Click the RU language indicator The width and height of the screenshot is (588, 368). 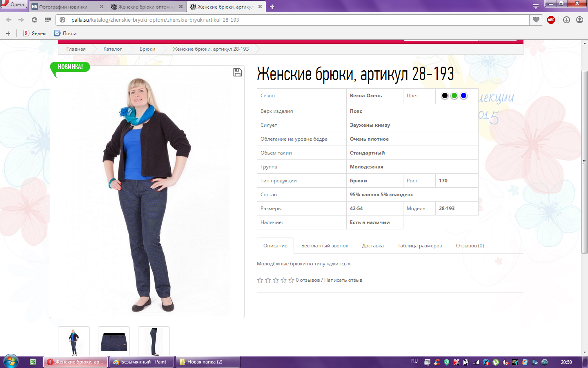(414, 361)
